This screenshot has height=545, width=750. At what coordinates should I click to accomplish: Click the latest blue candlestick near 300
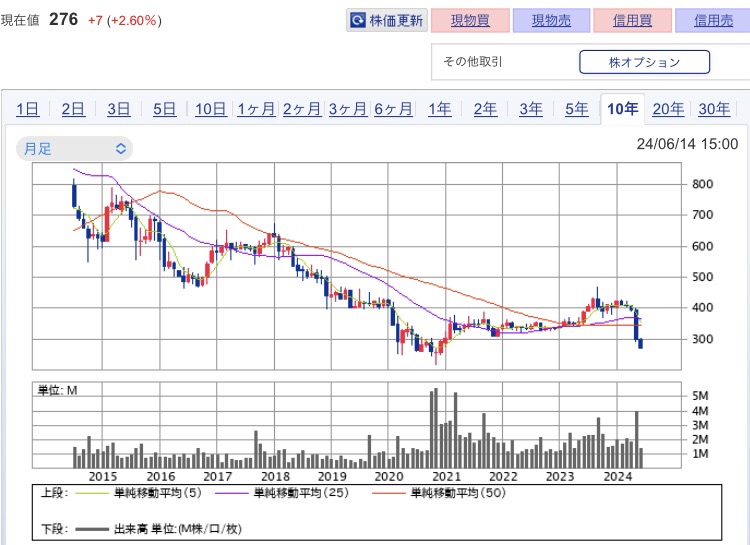[x=640, y=343]
